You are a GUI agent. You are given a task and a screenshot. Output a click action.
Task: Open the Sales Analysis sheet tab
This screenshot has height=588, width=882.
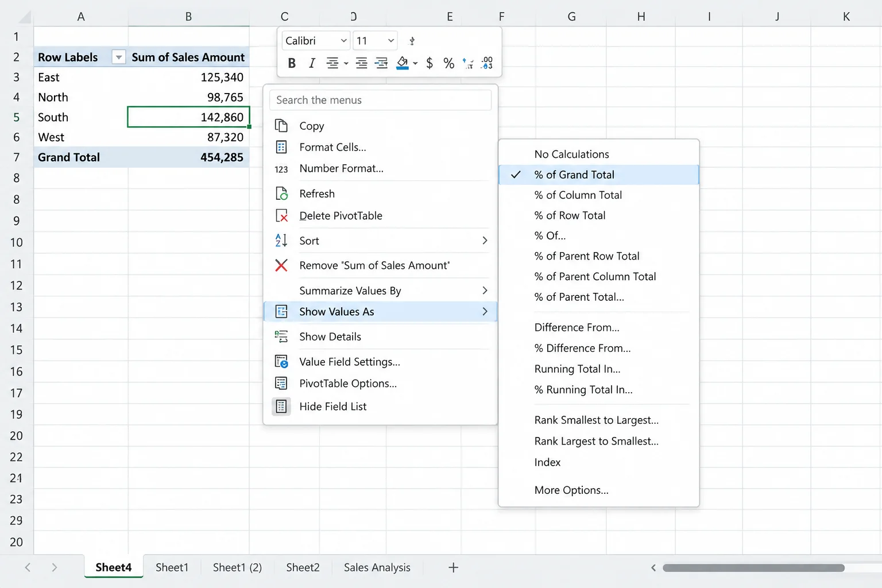[377, 567]
